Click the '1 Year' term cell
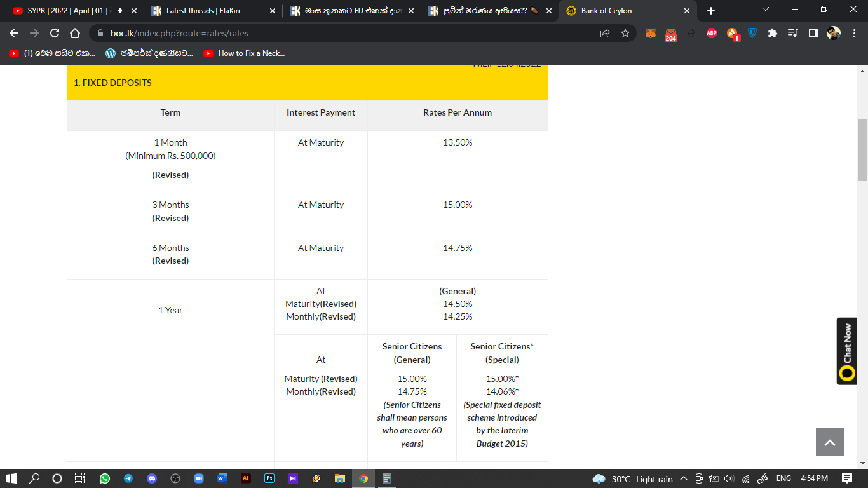Screen dimensions: 868x488 pyautogui.click(x=170, y=310)
